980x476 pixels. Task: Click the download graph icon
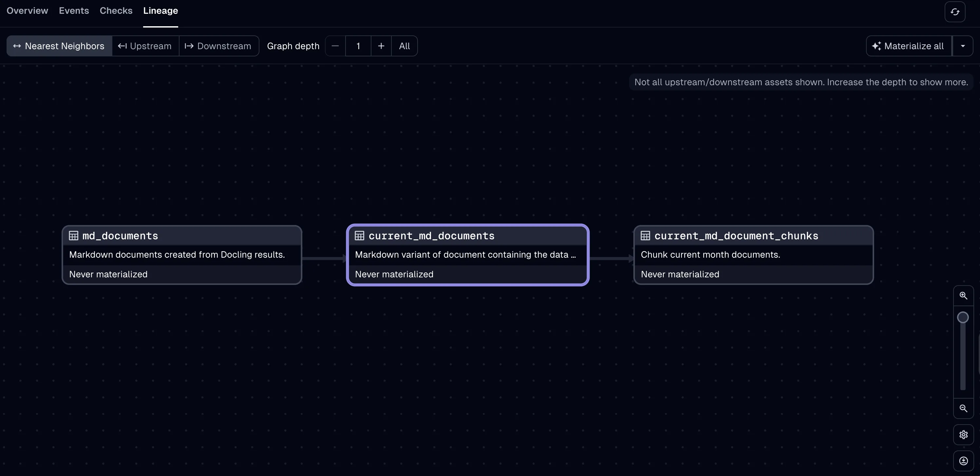coord(963,461)
